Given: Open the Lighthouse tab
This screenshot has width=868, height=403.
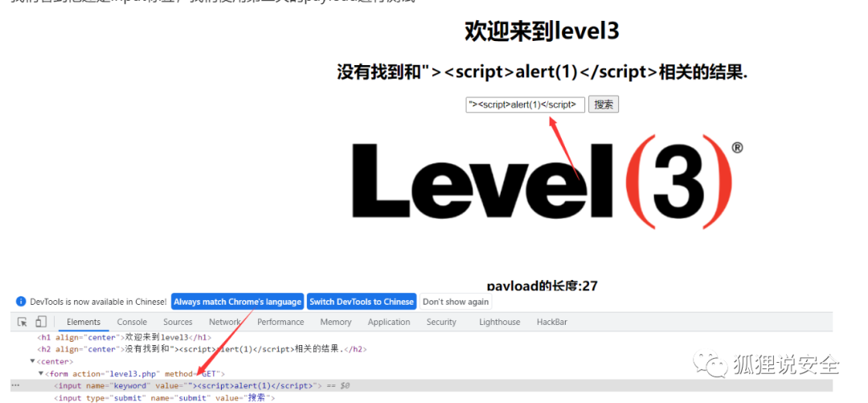Looking at the screenshot, I should tap(499, 322).
